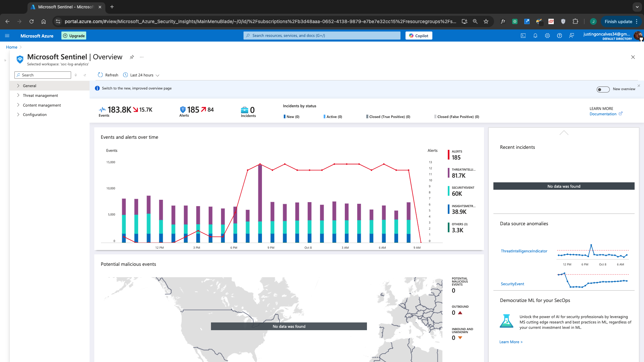Click the Events pulse icon
Image resolution: width=644 pixels, height=362 pixels.
point(102,110)
